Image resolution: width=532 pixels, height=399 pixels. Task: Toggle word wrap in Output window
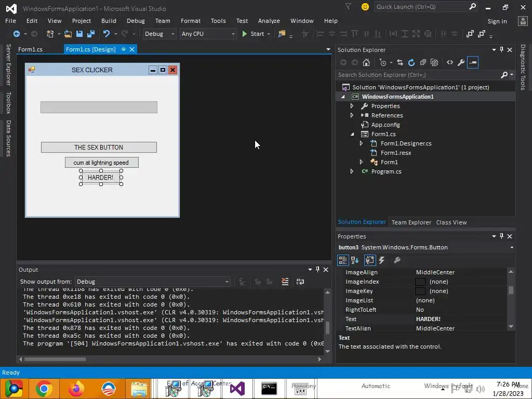point(300,282)
